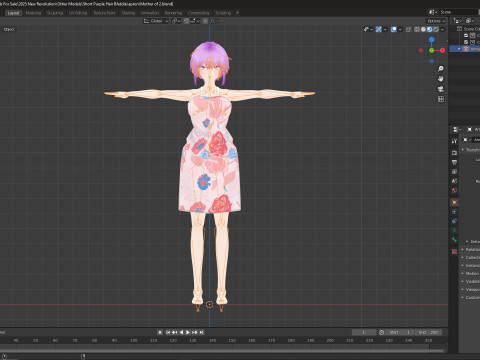The width and height of the screenshot is (480, 360).
Task: Open the scene browse dropdown icon
Action: tap(433, 12)
